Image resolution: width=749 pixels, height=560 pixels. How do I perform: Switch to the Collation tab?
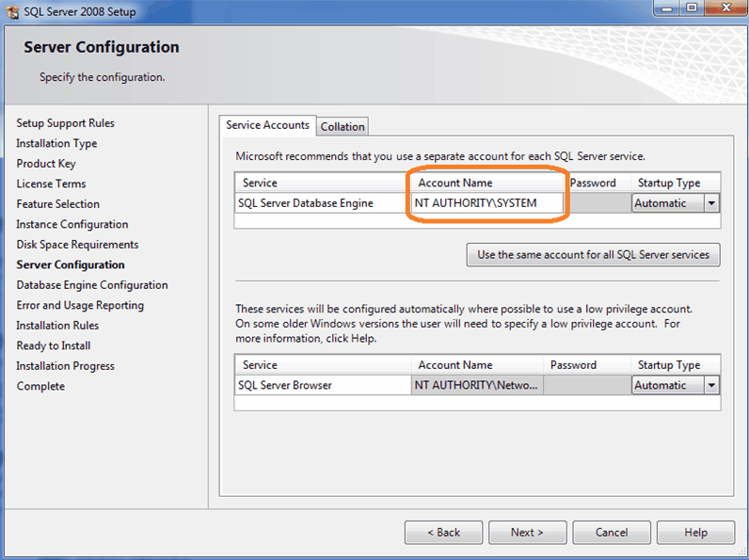(x=343, y=127)
